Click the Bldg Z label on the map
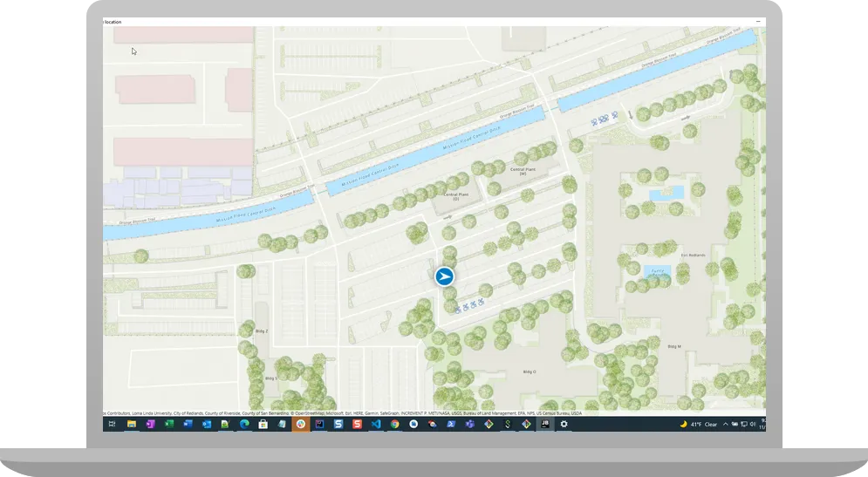This screenshot has height=477, width=868. (262, 330)
